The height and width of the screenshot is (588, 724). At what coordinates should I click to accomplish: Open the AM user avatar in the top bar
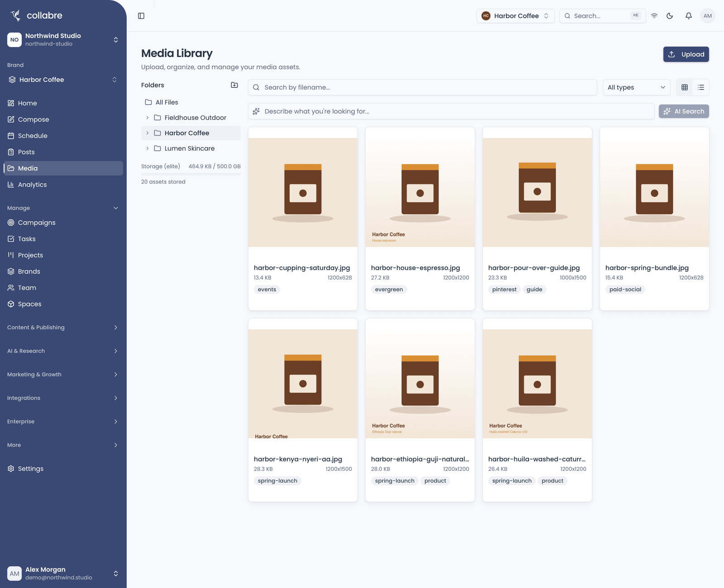[x=708, y=16]
